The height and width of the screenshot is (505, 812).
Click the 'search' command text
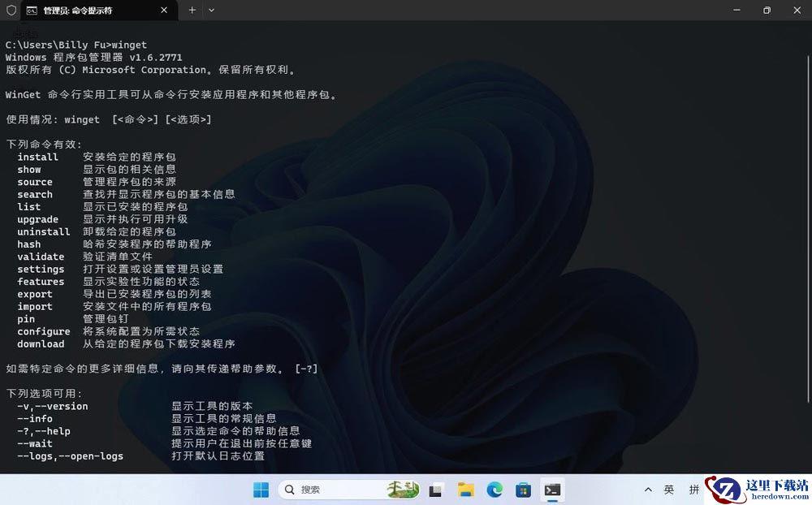pyautogui.click(x=35, y=194)
